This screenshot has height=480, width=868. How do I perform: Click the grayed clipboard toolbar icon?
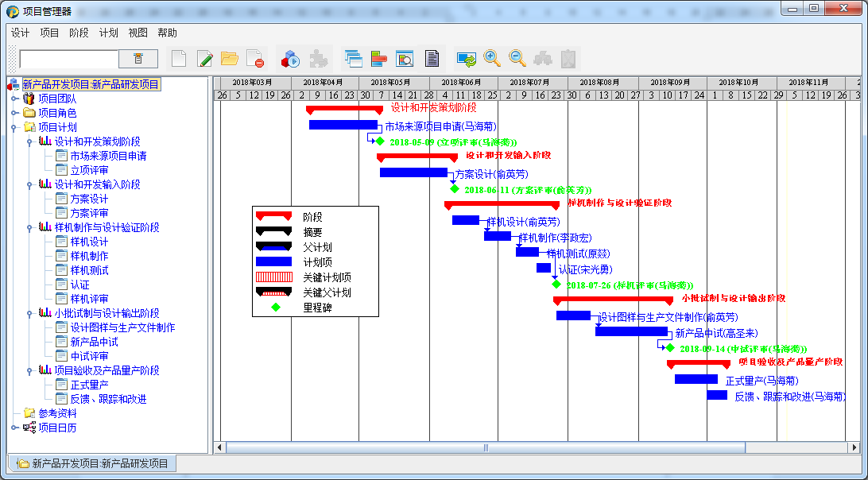click(x=568, y=58)
